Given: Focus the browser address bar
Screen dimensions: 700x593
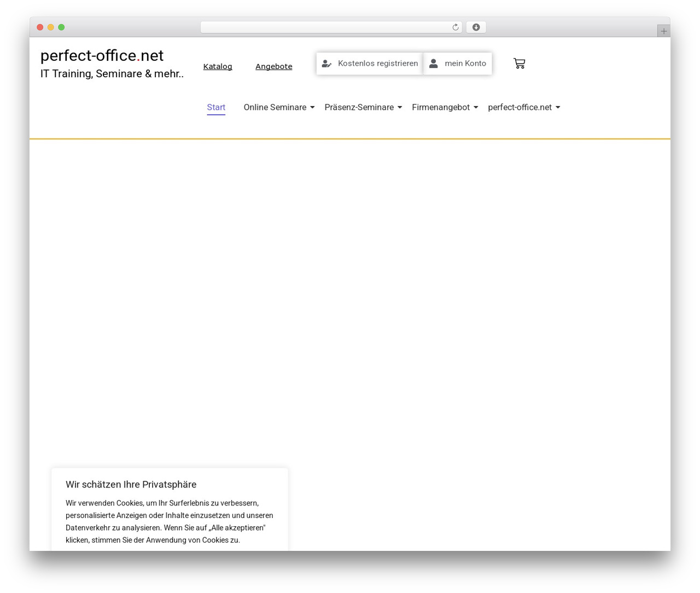Looking at the screenshot, I should click(331, 27).
